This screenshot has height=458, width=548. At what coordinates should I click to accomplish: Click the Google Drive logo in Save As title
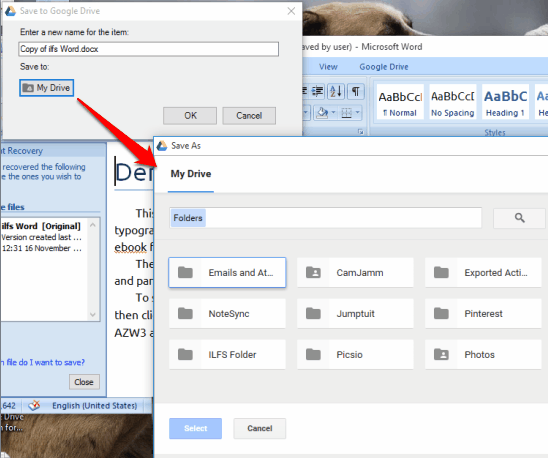tap(162, 145)
